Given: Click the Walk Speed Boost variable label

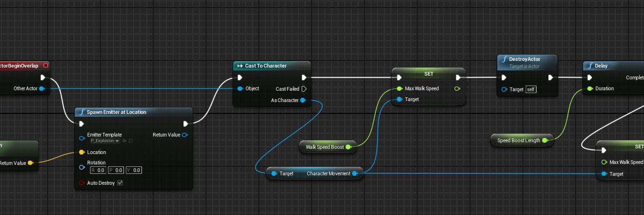Looking at the screenshot, I should (325, 147).
